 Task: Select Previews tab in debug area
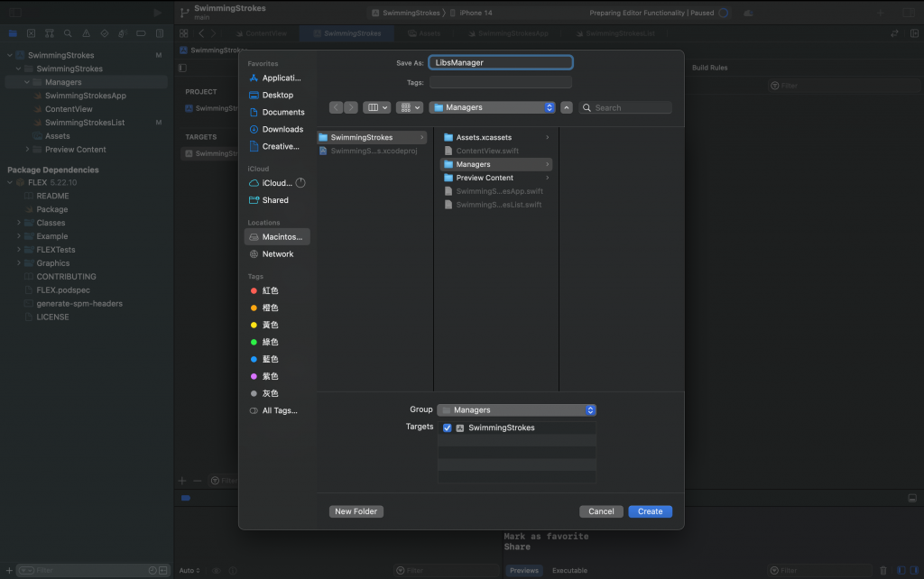(524, 570)
